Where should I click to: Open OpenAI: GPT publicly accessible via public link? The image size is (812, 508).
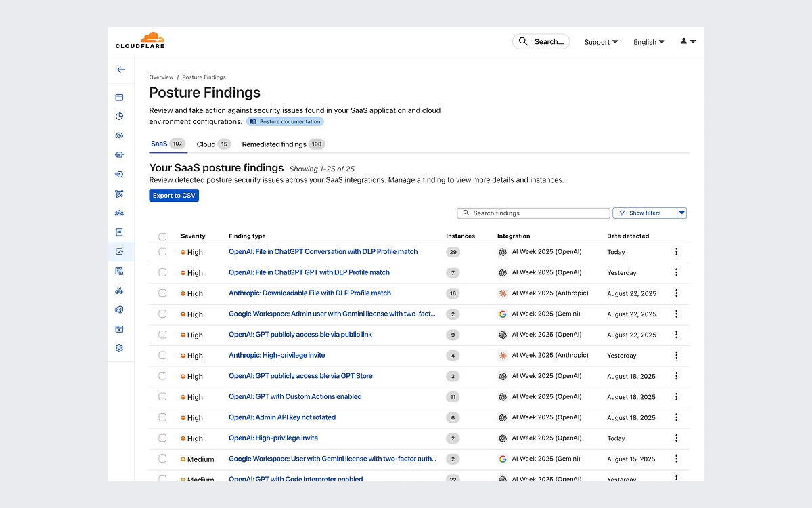click(300, 335)
